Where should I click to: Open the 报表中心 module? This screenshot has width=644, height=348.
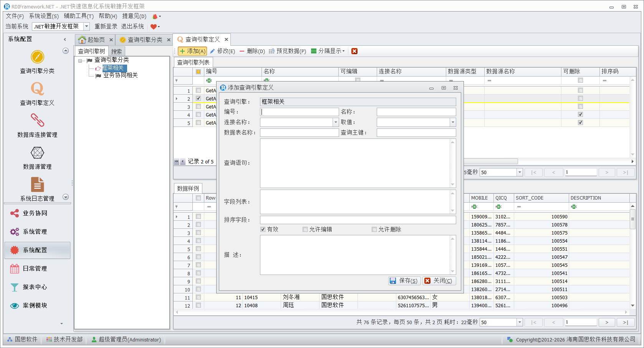35,287
